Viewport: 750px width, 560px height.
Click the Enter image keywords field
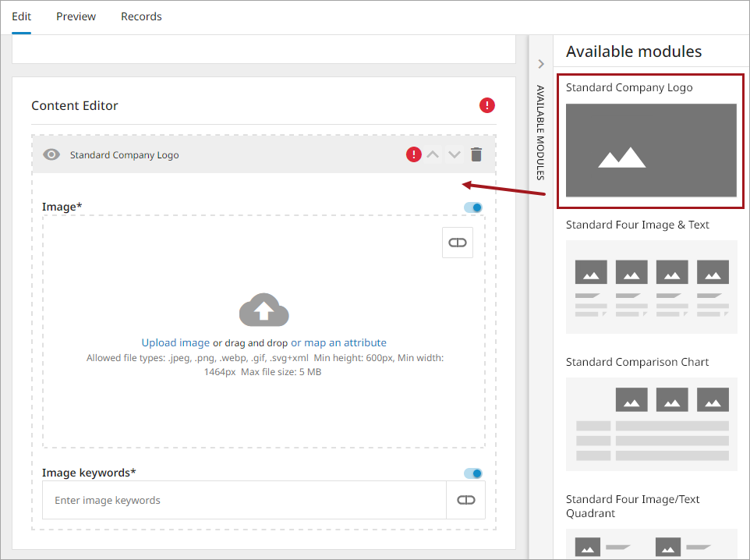pyautogui.click(x=244, y=500)
